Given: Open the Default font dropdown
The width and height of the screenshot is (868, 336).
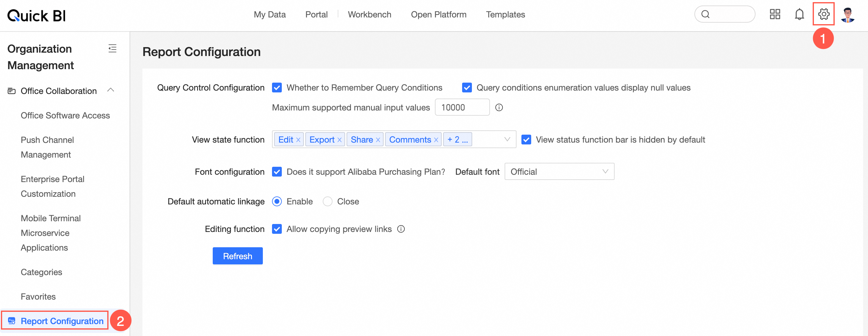Looking at the screenshot, I should [559, 172].
